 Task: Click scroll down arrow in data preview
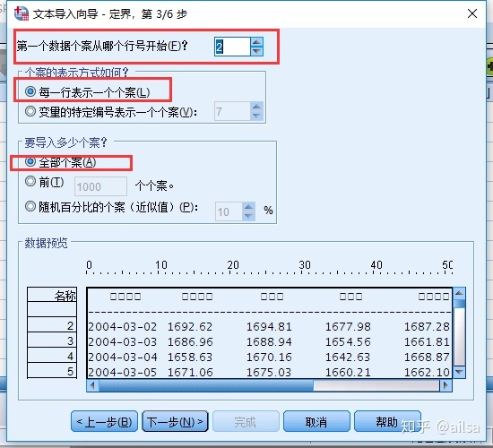pyautogui.click(x=459, y=372)
